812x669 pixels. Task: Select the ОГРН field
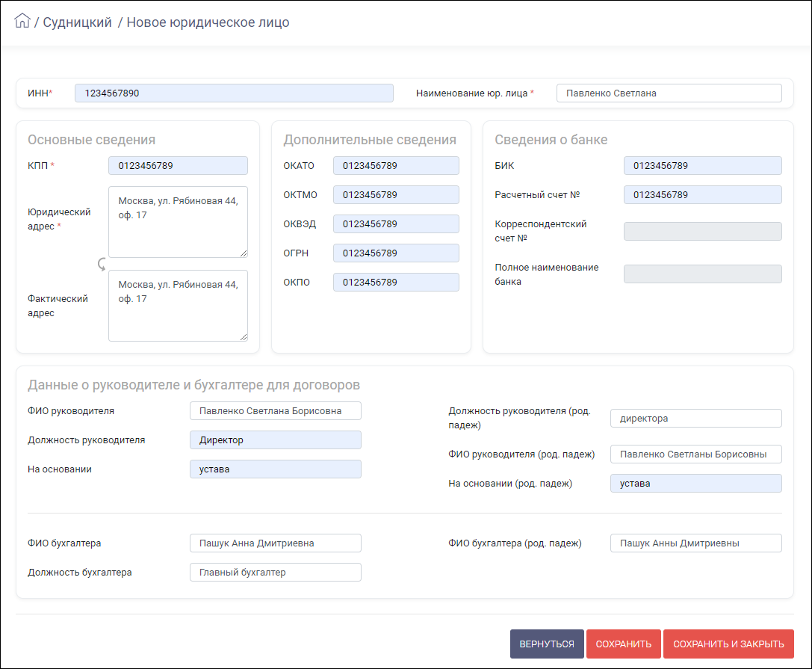click(x=396, y=253)
